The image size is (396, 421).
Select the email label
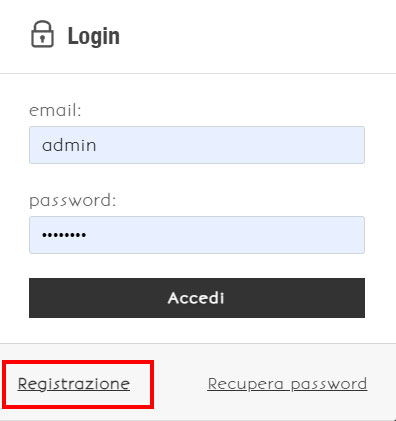(55, 111)
